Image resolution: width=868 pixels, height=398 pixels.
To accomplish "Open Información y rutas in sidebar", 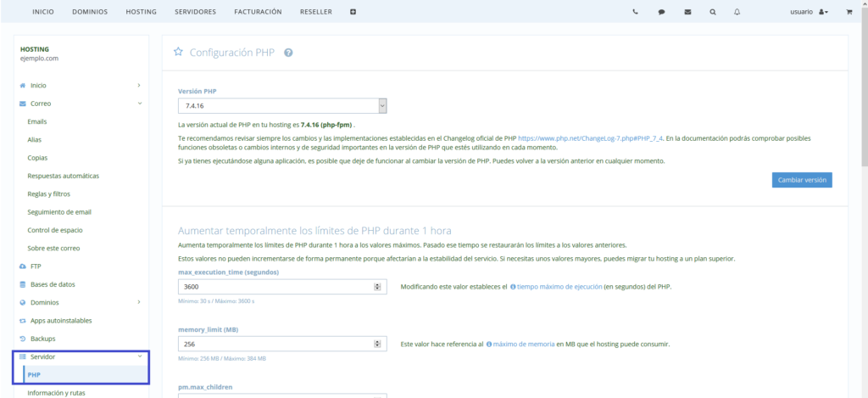I will [x=56, y=393].
